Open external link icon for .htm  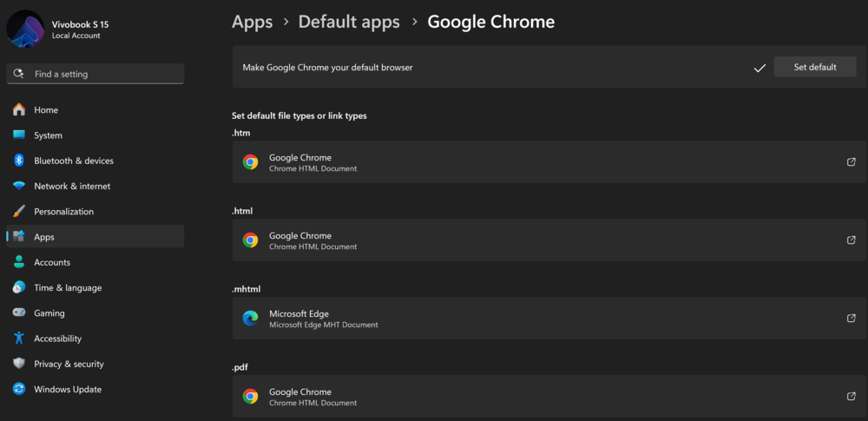tap(852, 161)
